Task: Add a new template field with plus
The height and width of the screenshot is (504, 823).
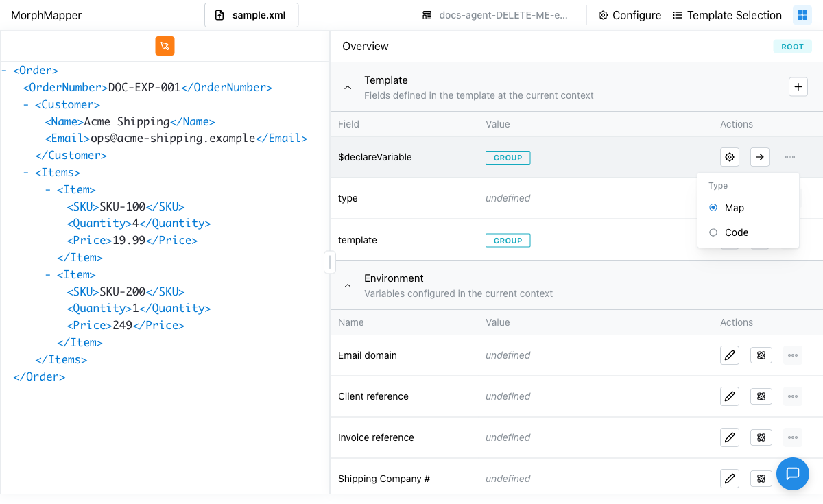Action: click(x=798, y=87)
